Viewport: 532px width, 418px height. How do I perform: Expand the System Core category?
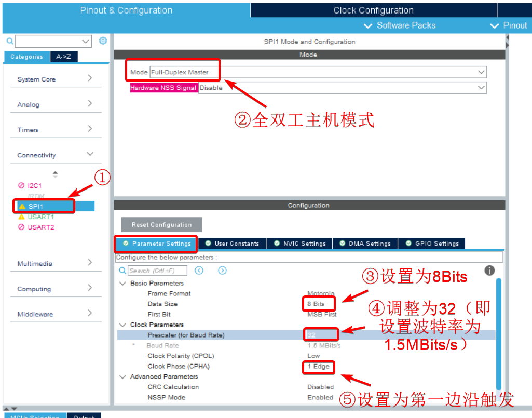pos(56,79)
